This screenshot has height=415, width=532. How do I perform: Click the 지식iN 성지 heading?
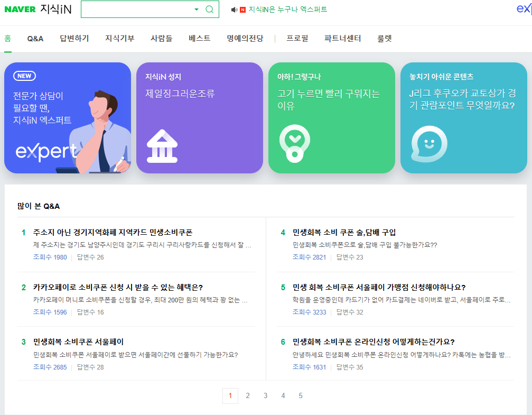[x=163, y=77]
